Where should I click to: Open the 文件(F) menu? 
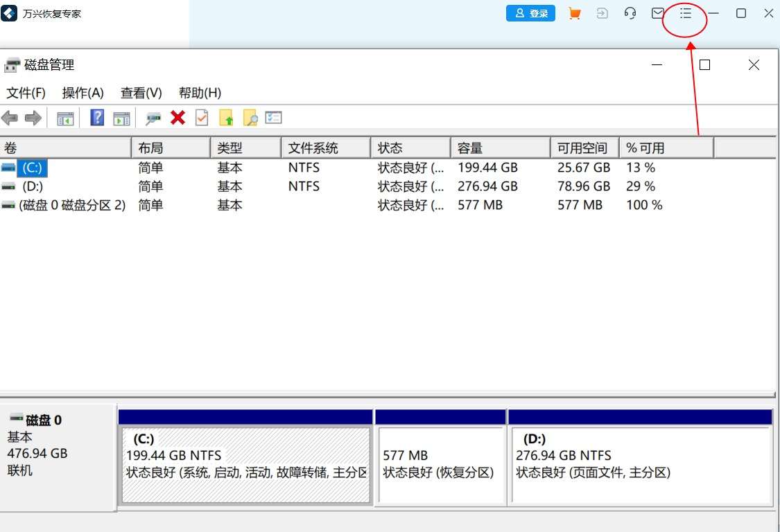coord(26,93)
